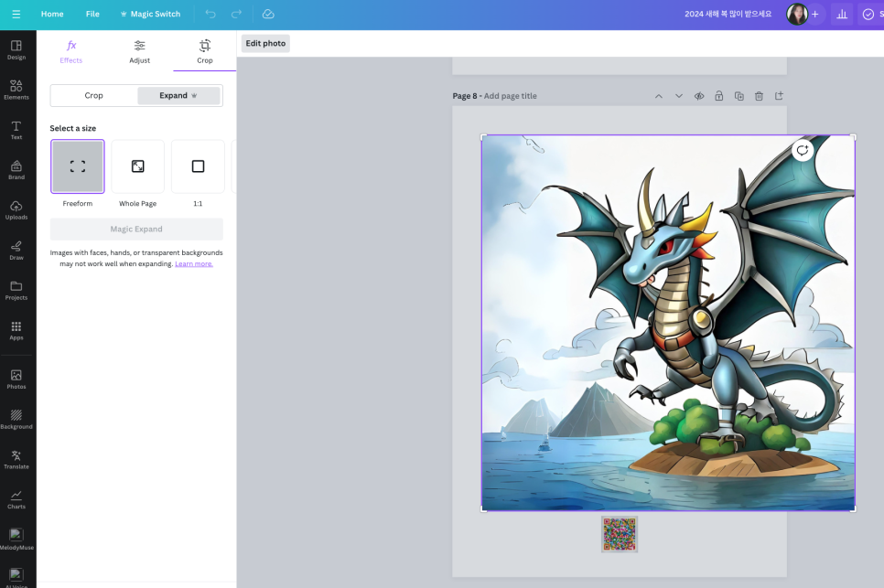Click the Edit photo button

click(265, 43)
